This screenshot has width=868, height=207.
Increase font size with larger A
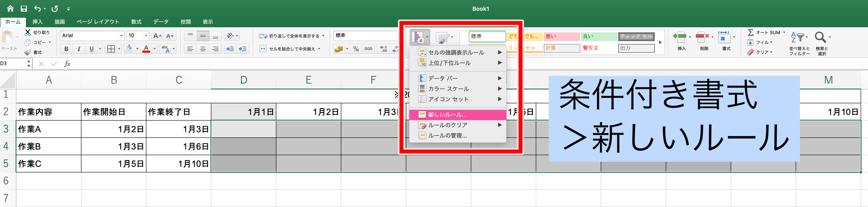coord(157,36)
